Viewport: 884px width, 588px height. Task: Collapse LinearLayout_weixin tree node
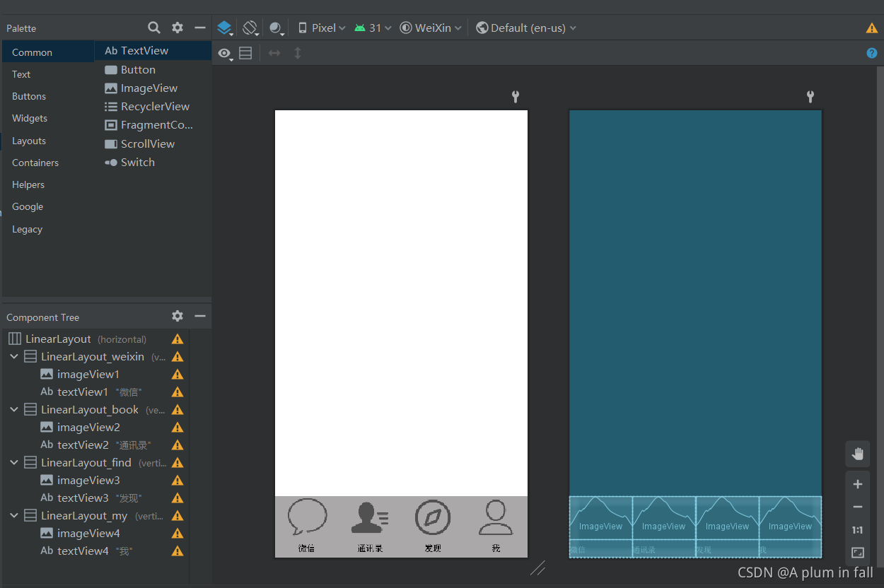14,357
